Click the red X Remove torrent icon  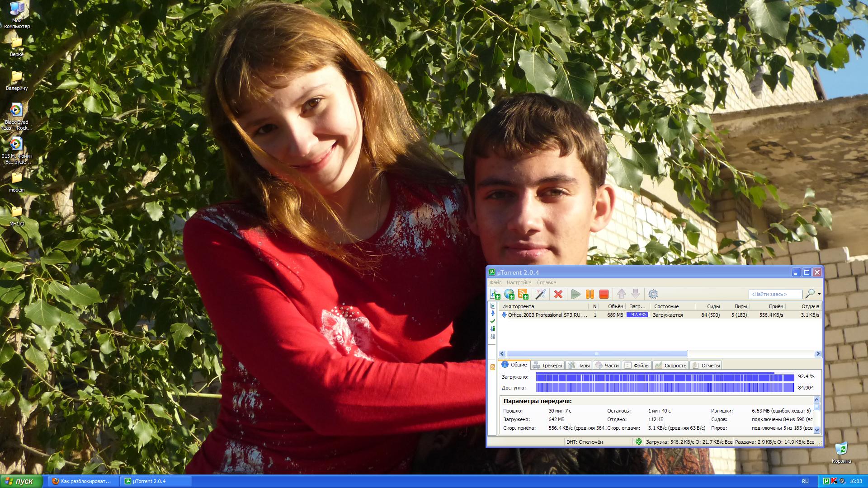(x=558, y=294)
